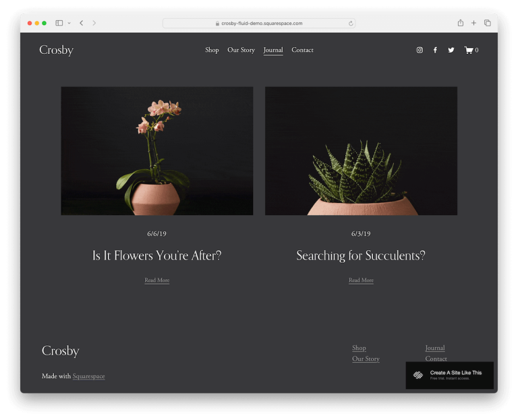Read More on the Flowers post

pos(156,280)
